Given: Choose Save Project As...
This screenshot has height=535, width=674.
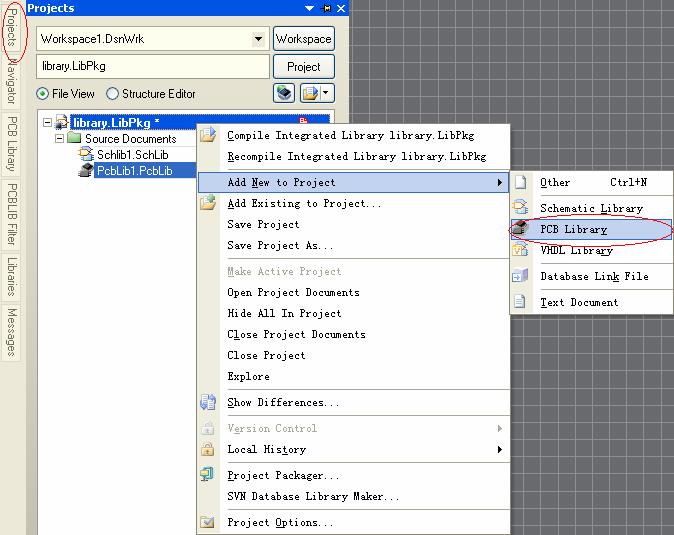Looking at the screenshot, I should pyautogui.click(x=353, y=245).
